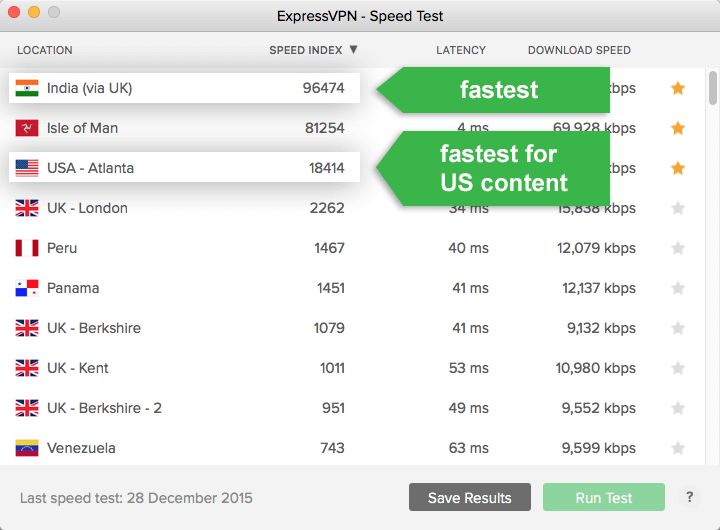Sort by Location column header

coord(45,50)
